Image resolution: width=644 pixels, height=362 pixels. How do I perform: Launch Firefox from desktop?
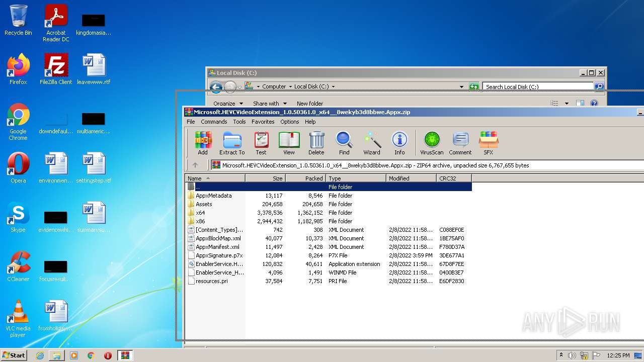click(x=18, y=69)
